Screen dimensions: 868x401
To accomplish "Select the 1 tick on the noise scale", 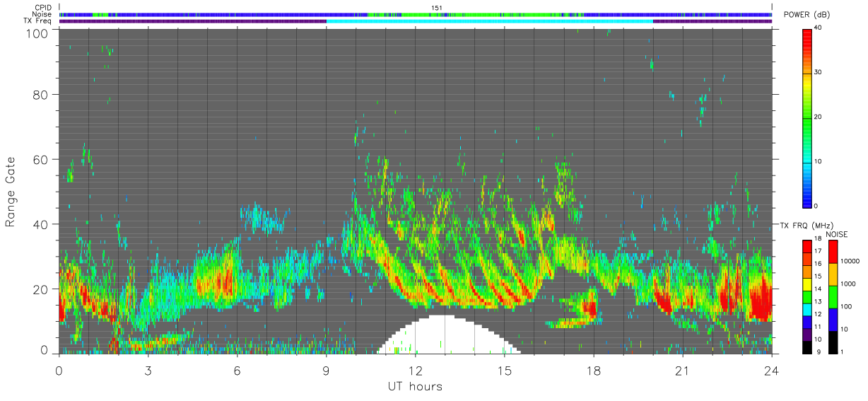I will pos(843,351).
